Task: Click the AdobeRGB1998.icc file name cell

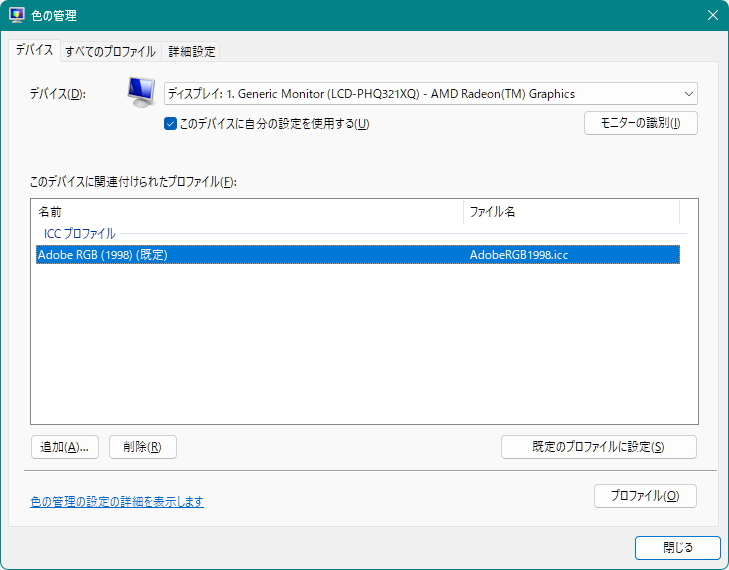Action: pos(519,255)
